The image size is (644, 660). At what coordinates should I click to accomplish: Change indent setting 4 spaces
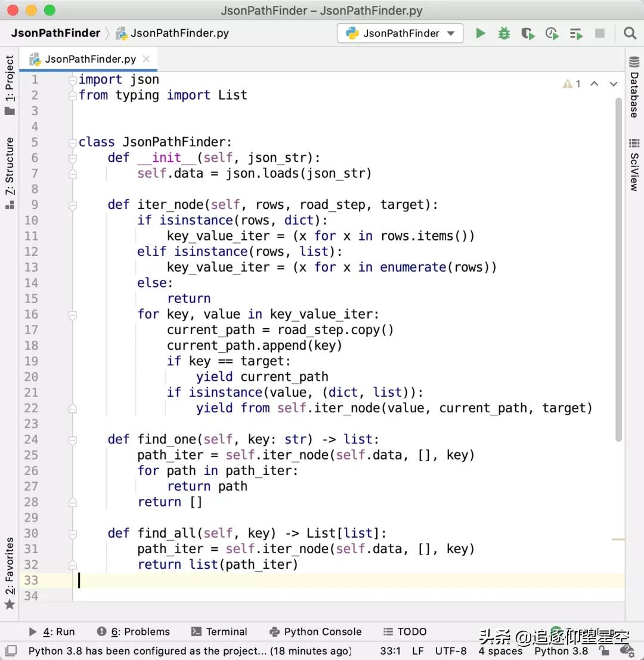click(x=500, y=650)
